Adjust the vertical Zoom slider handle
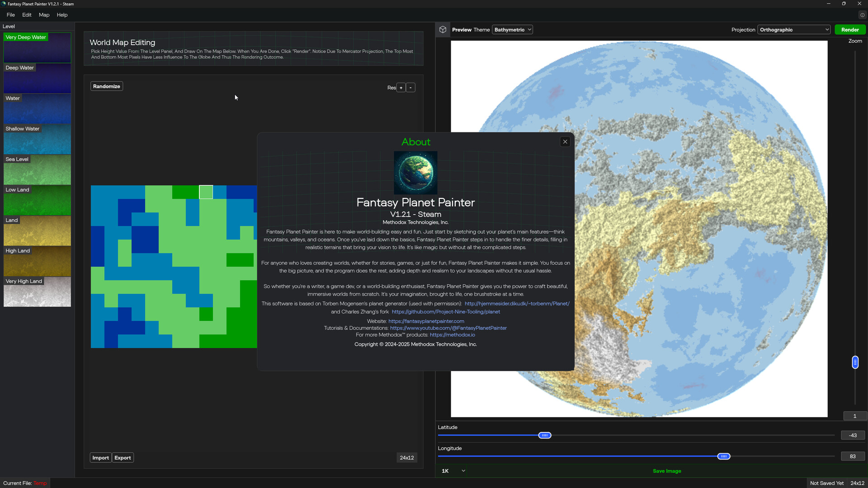The width and height of the screenshot is (868, 488). tap(855, 362)
